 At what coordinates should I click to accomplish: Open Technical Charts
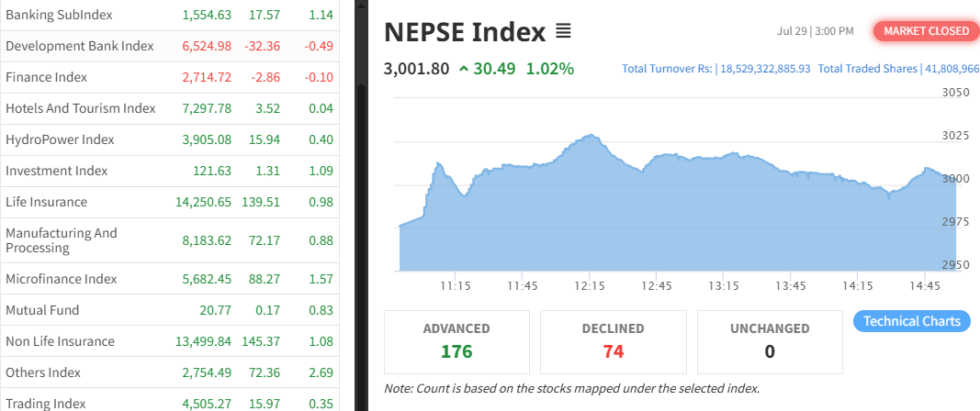pos(911,321)
